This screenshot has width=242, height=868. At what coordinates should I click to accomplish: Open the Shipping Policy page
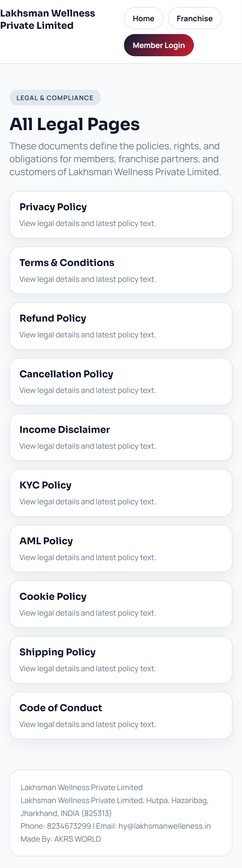tap(121, 659)
